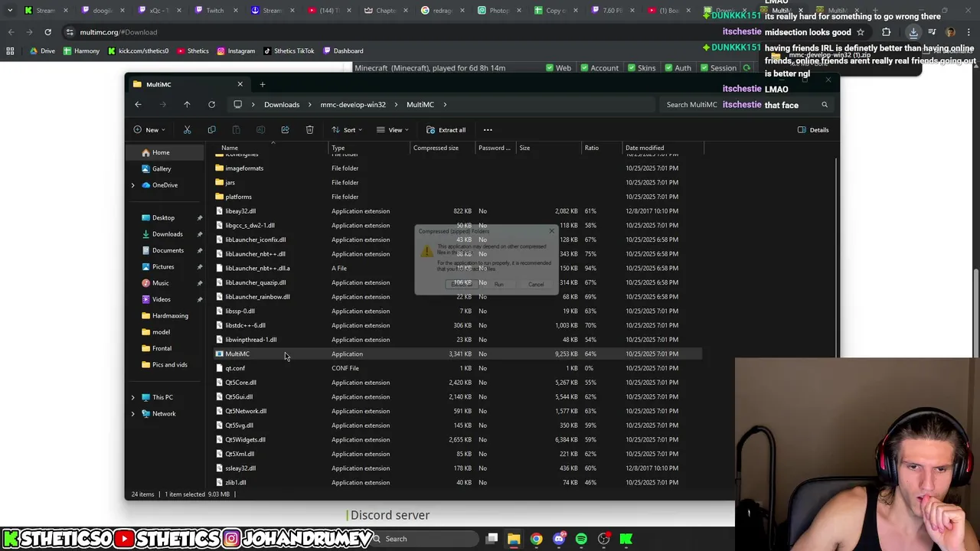The height and width of the screenshot is (551, 980).
Task: Select Gallery in the navigation pane
Action: point(161,168)
